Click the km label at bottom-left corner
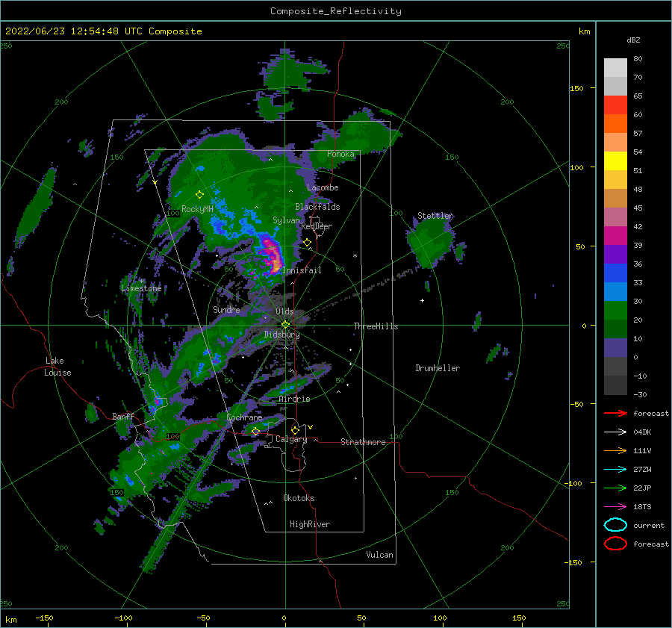The image size is (672, 628). click(x=10, y=620)
